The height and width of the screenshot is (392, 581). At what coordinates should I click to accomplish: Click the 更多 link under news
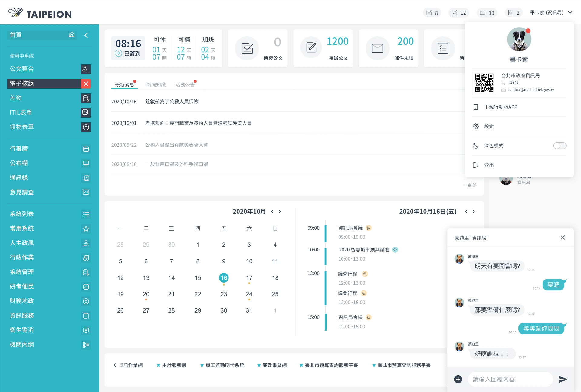pyautogui.click(x=471, y=185)
